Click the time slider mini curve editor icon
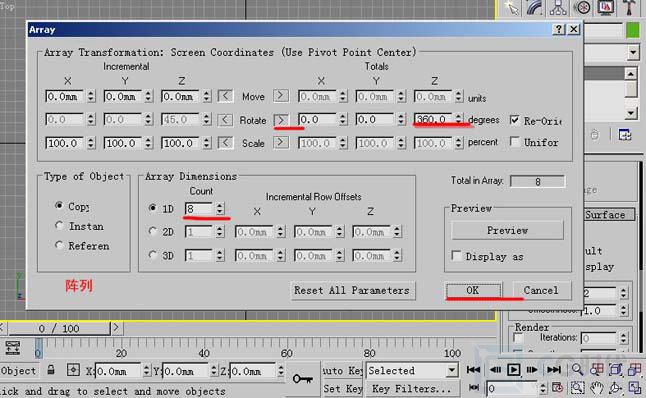The width and height of the screenshot is (646, 398). click(x=12, y=347)
